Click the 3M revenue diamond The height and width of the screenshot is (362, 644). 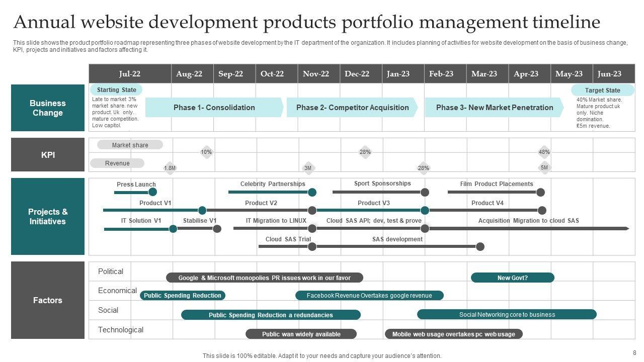pyautogui.click(x=308, y=168)
